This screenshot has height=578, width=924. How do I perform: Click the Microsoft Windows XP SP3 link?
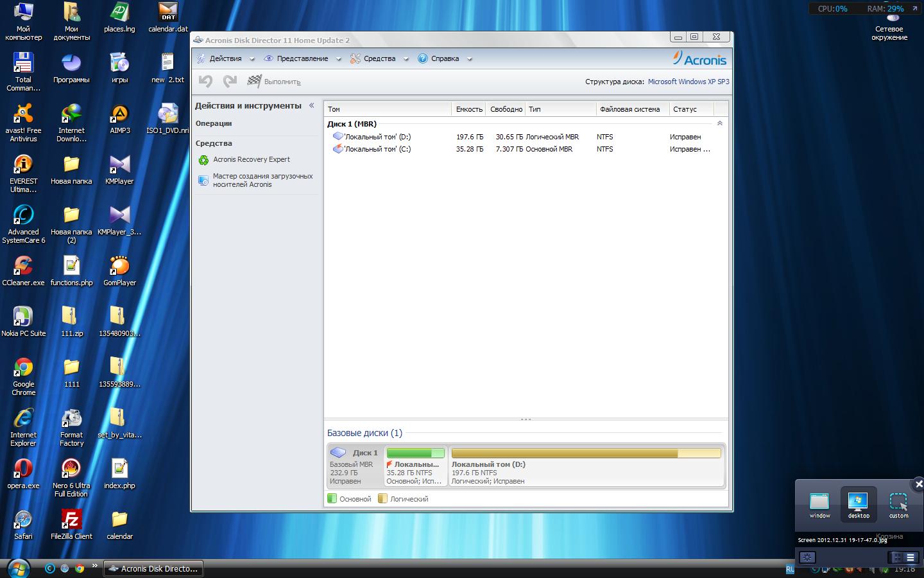pyautogui.click(x=688, y=82)
